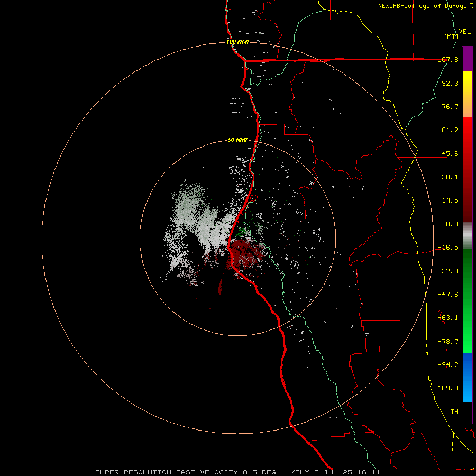Click the "-16.5" legend value
The width and height of the screenshot is (476, 476).
(448, 248)
